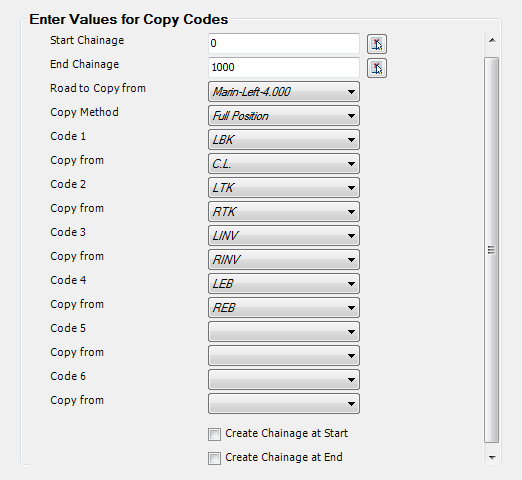Open Copy Method dropdown showing Full Position

click(284, 116)
